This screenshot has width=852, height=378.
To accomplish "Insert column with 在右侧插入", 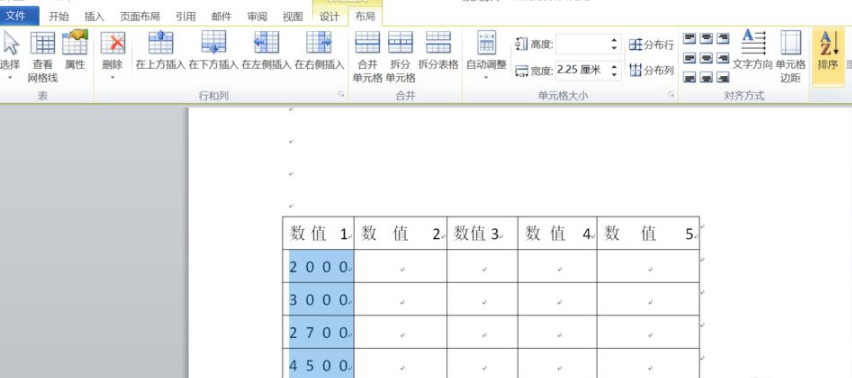I will 320,50.
